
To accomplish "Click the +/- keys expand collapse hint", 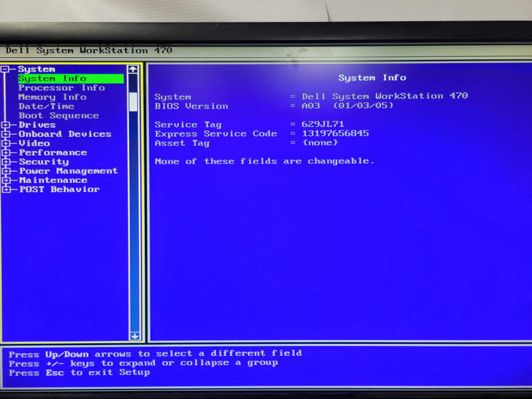I will 144,363.
